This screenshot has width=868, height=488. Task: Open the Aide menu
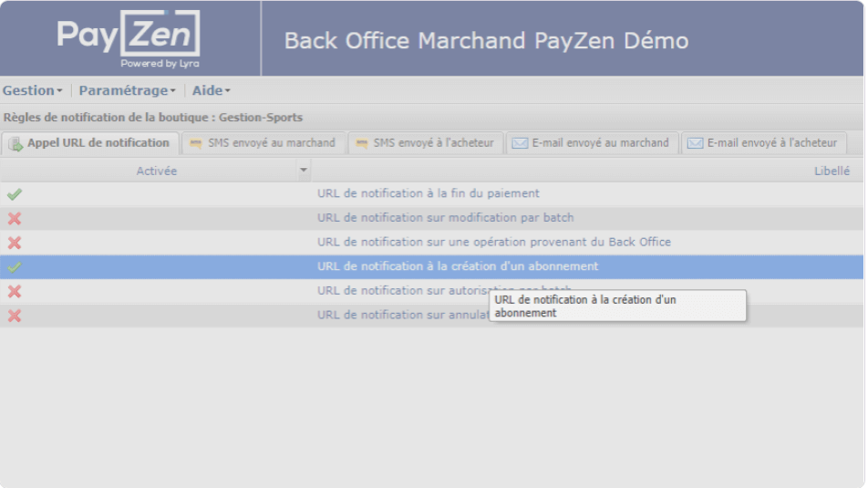211,90
